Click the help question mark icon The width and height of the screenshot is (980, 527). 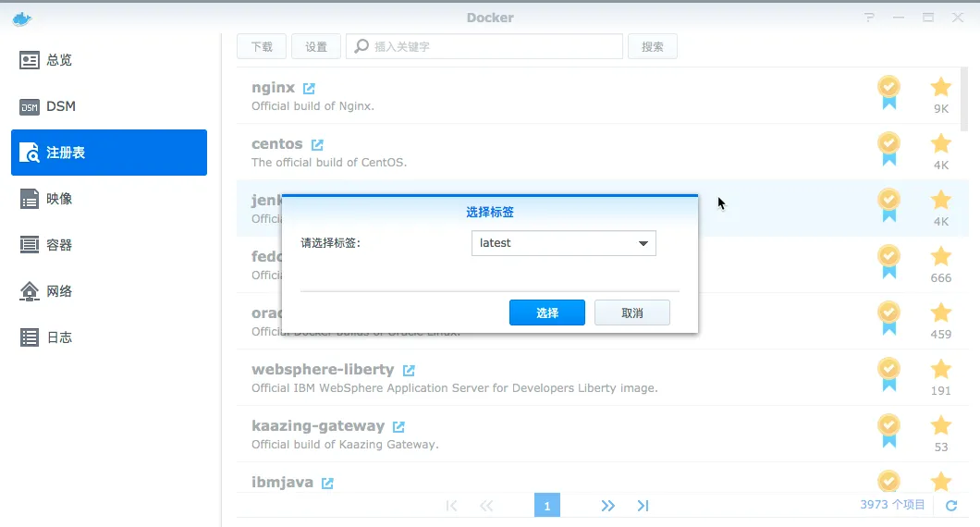click(869, 18)
